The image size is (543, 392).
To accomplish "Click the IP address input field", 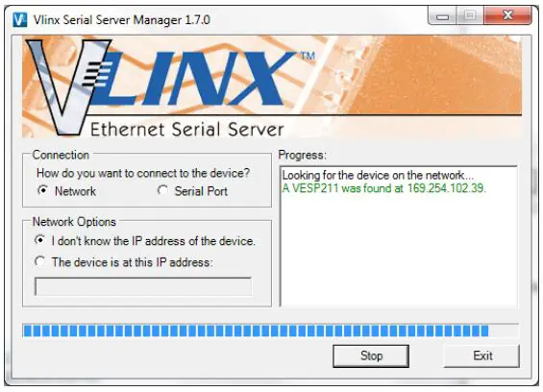I will [x=143, y=286].
